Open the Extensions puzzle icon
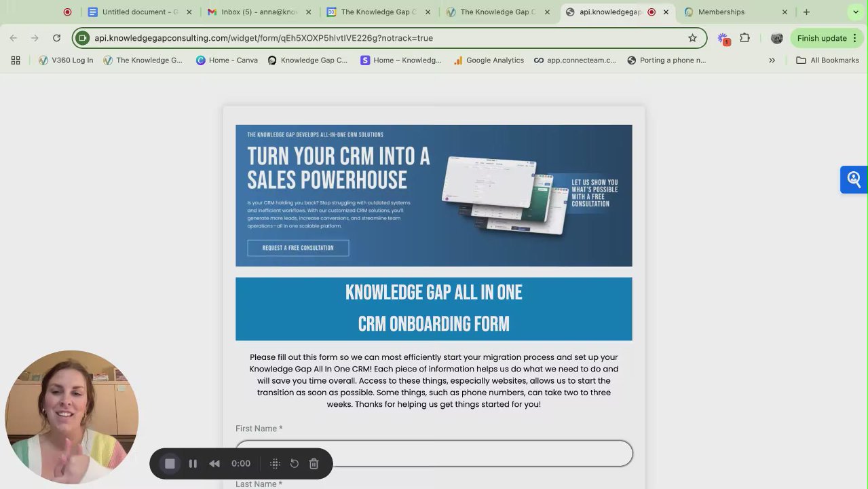The image size is (868, 489). pyautogui.click(x=744, y=38)
